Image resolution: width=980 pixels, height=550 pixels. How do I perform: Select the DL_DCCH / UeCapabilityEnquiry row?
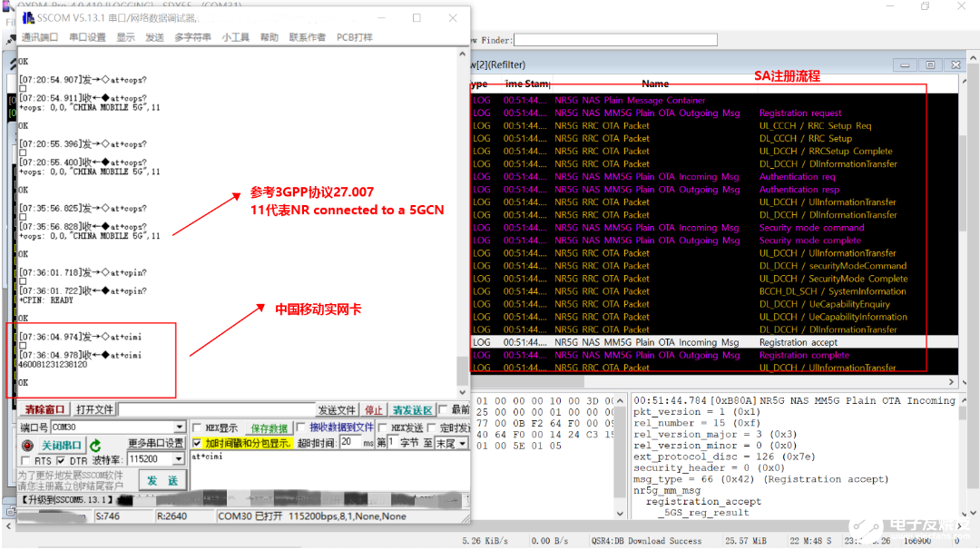coord(714,304)
